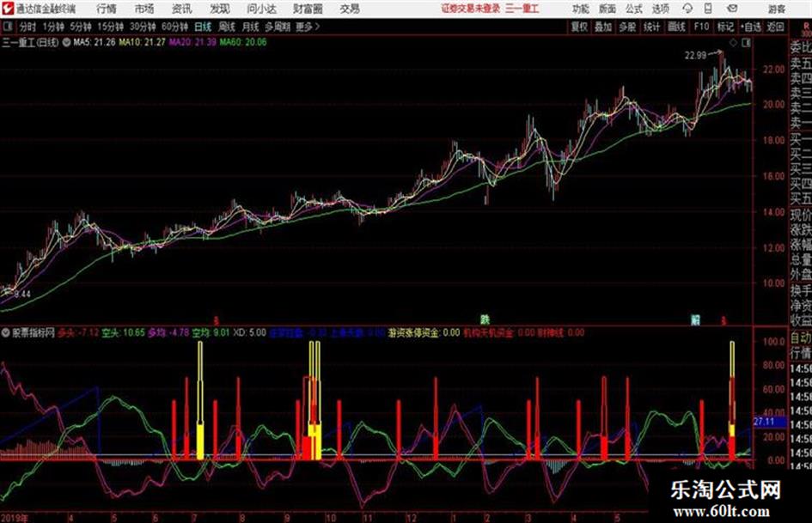Open the 功能 menu
This screenshot has height=523, width=812.
(x=581, y=9)
